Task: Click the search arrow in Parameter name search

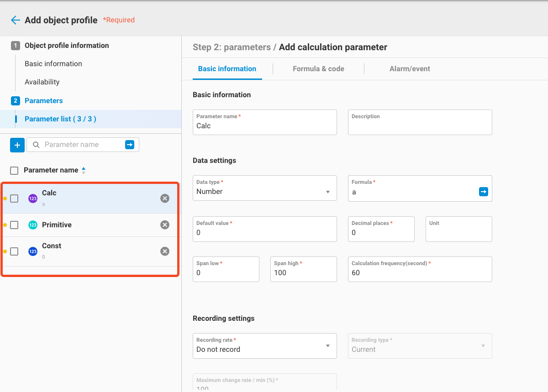Action: pos(130,145)
